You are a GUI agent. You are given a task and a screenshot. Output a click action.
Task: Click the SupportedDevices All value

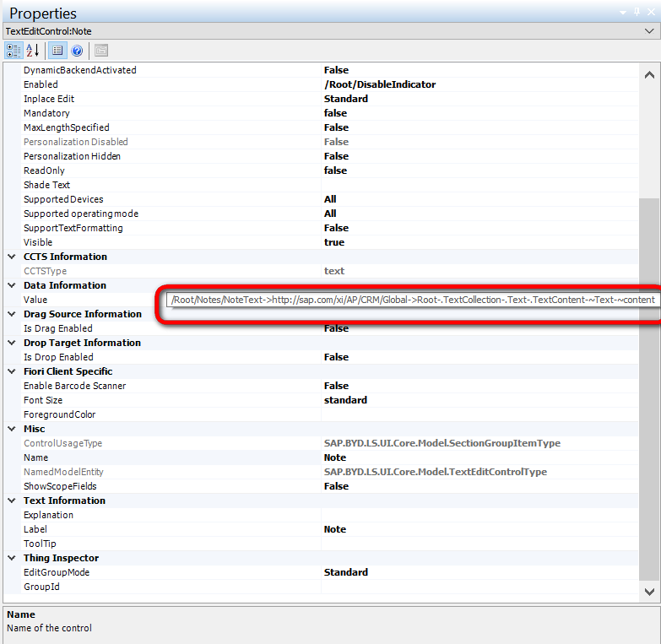330,199
